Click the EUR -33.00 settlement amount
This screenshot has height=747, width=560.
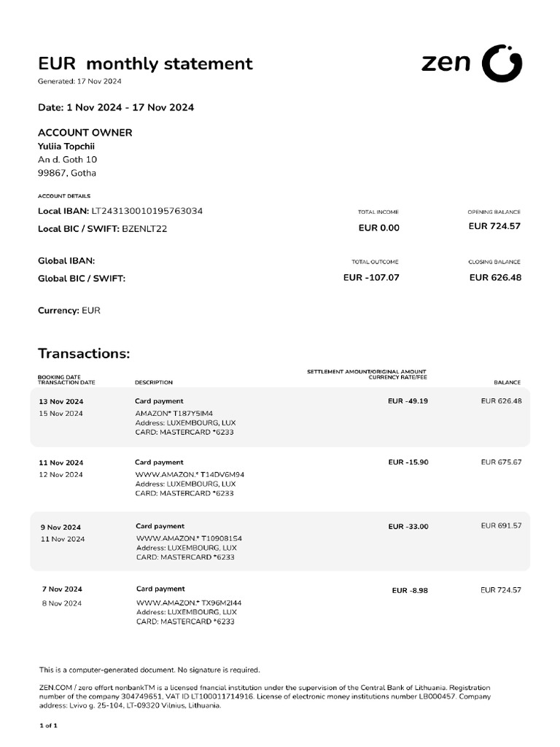[x=408, y=527]
